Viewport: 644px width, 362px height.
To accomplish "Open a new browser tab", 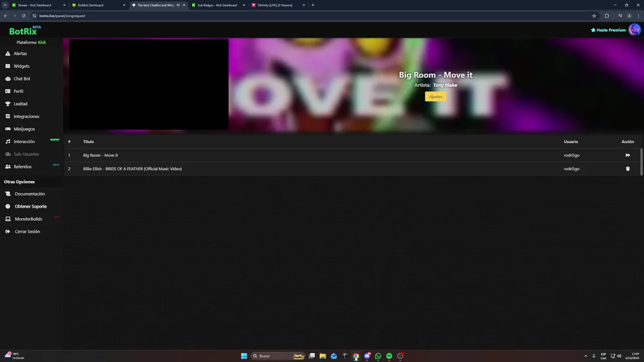I will tap(313, 5).
